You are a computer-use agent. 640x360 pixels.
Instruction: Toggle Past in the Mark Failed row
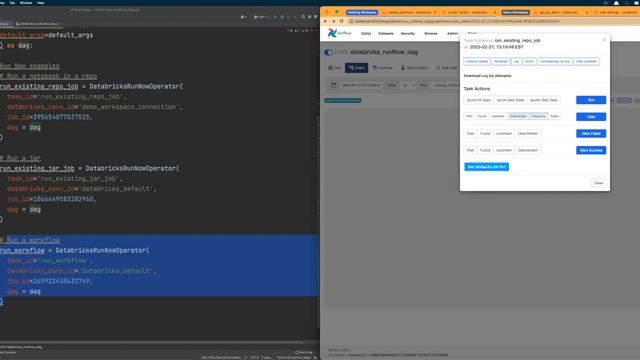pyautogui.click(x=470, y=133)
